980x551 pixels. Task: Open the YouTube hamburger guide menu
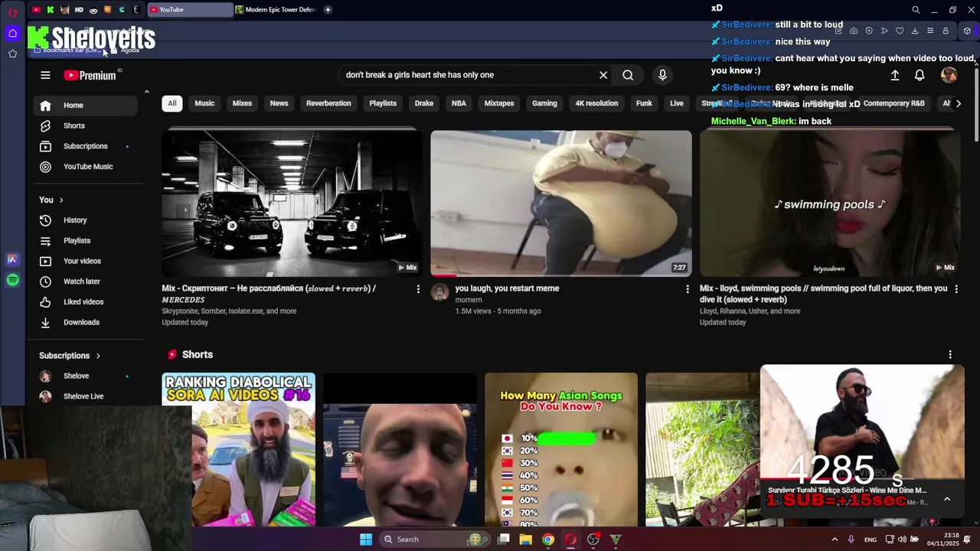pos(45,75)
